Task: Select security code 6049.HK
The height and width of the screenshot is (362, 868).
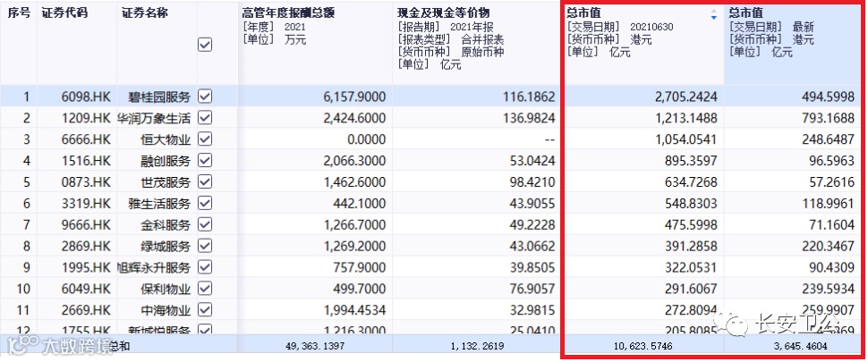Action: (87, 290)
